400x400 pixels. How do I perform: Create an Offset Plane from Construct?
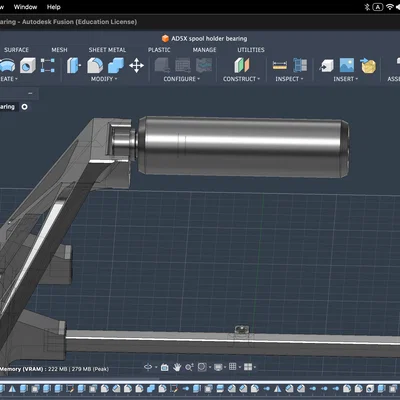coord(242,65)
